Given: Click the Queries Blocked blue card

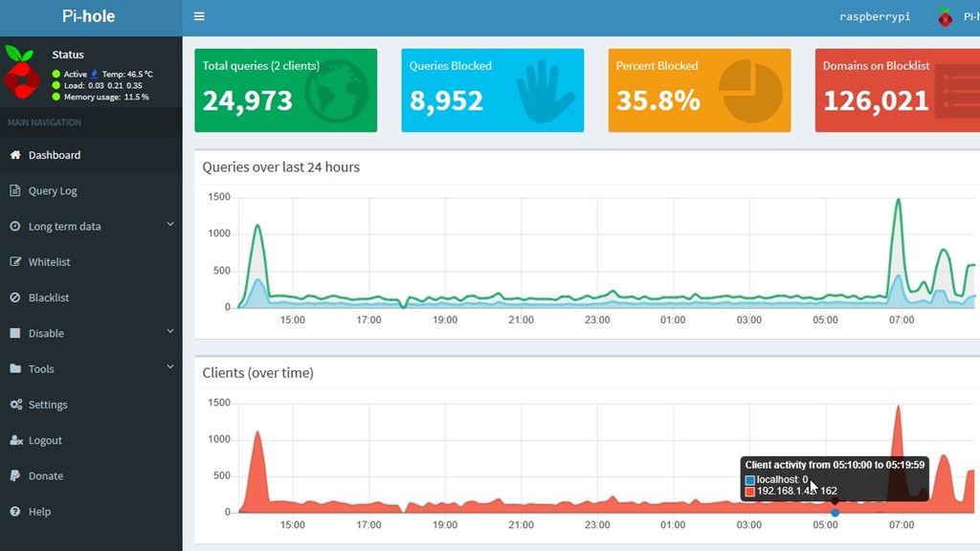Looking at the screenshot, I should [x=492, y=90].
